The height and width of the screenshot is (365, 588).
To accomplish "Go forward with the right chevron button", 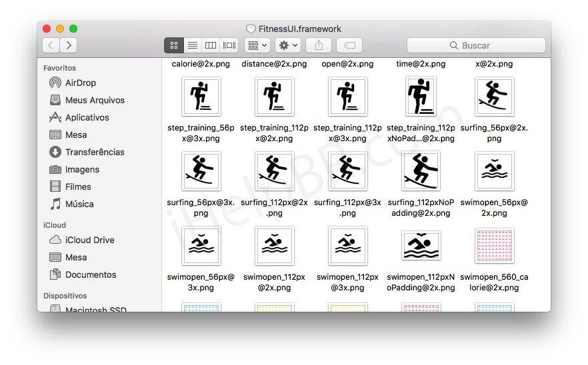I will click(68, 45).
